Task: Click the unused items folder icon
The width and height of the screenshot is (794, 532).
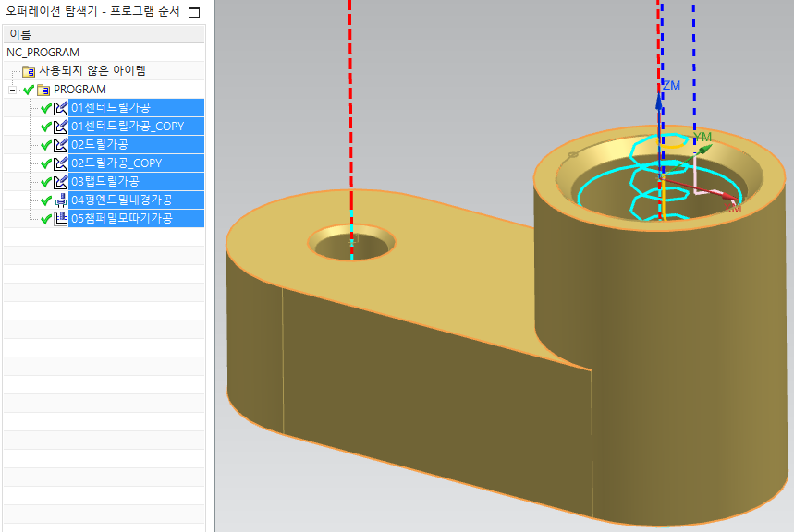Action: tap(29, 71)
